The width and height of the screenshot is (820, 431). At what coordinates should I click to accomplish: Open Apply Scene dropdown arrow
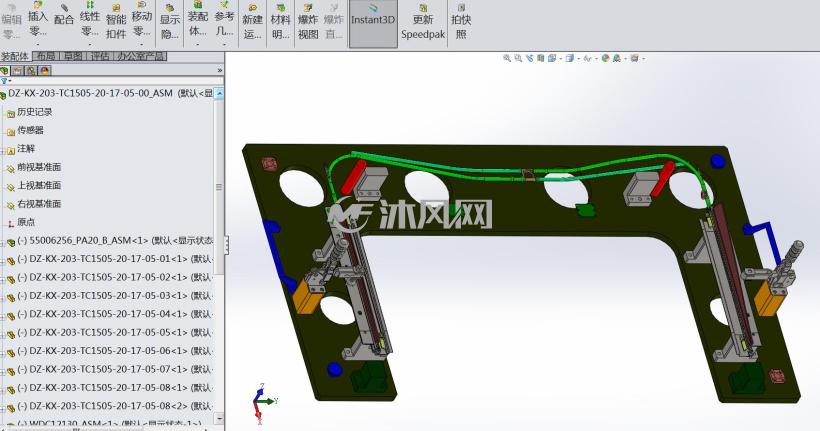coord(625,59)
